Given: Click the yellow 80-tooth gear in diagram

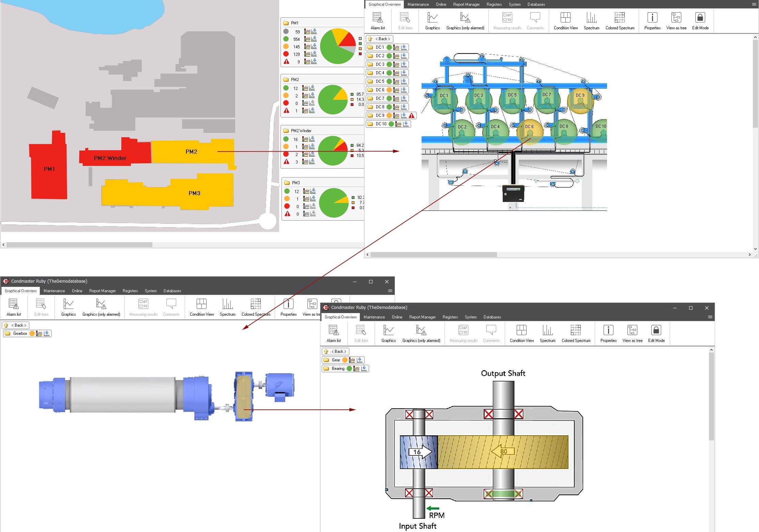Looking at the screenshot, I should [x=503, y=452].
